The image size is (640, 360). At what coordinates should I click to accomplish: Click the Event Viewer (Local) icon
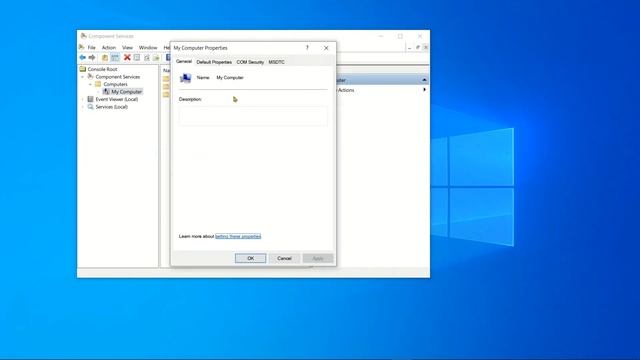pyautogui.click(x=91, y=99)
